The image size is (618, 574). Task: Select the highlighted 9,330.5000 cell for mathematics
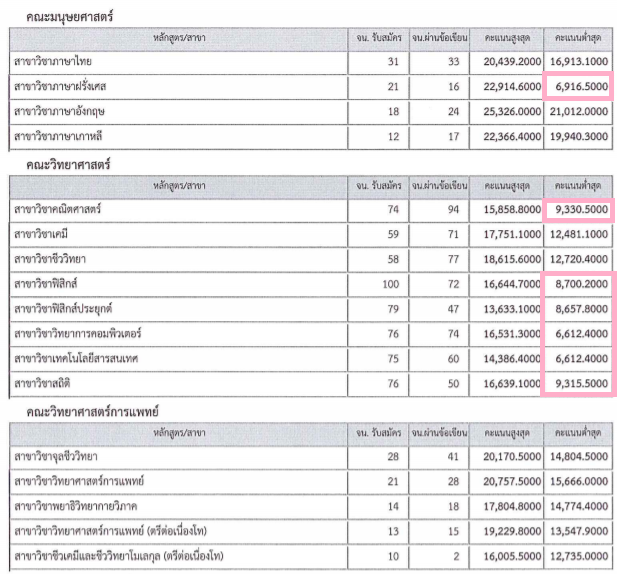[578, 210]
